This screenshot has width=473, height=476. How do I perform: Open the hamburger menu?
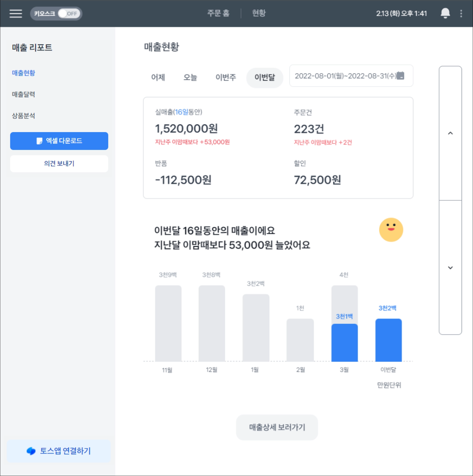pos(15,14)
